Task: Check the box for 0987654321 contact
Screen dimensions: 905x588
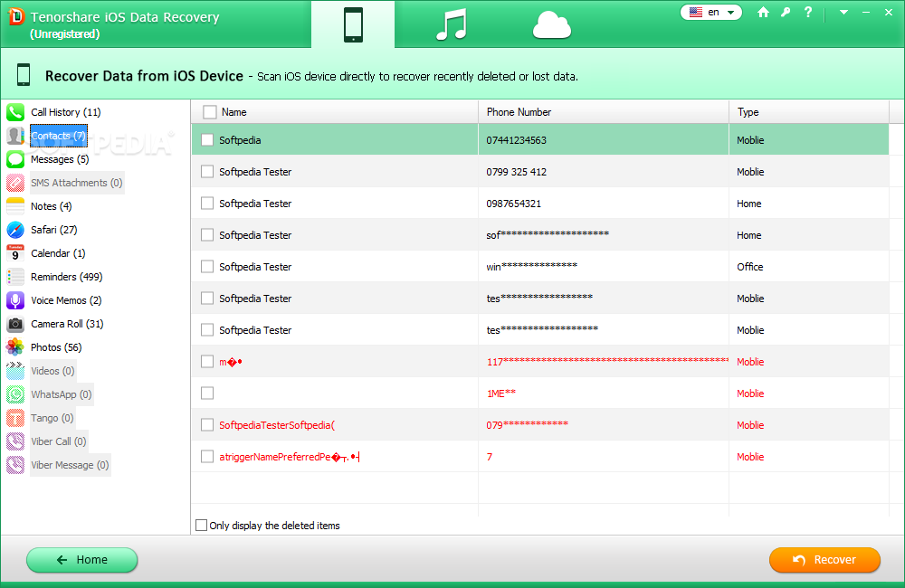Action: click(207, 204)
